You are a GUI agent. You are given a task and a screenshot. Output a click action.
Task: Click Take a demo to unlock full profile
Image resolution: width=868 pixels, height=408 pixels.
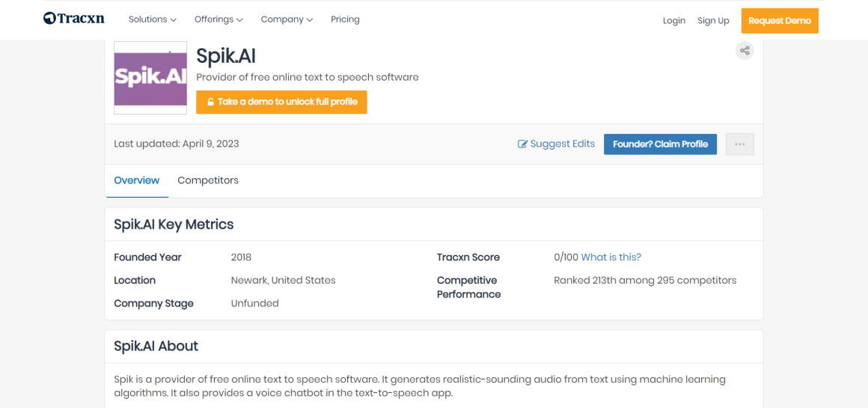[x=281, y=102]
